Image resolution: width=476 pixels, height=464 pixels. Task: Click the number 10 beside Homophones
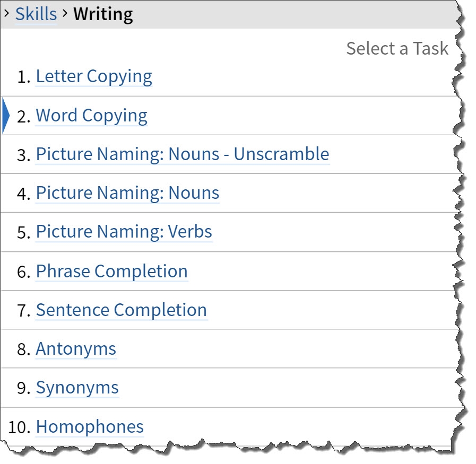pyautogui.click(x=18, y=427)
